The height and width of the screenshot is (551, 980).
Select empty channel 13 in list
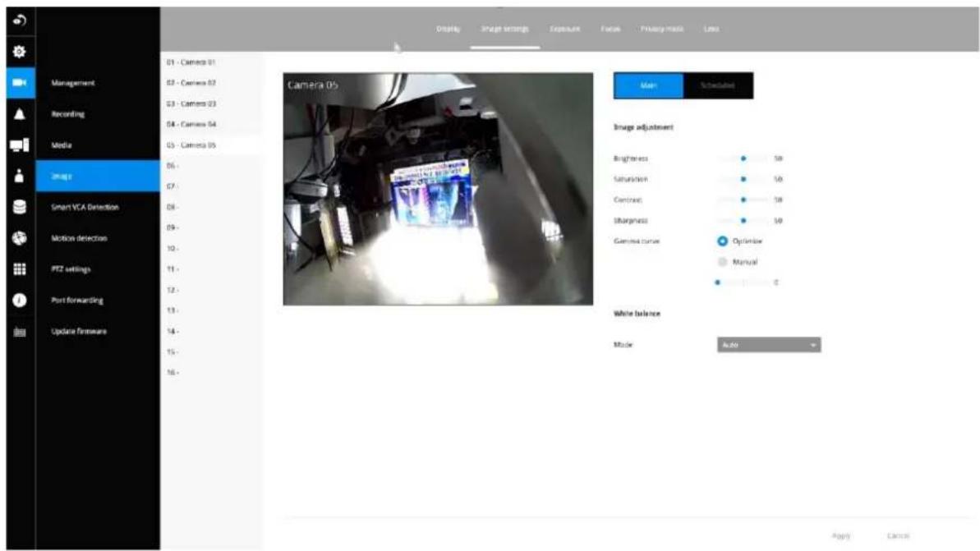click(211, 310)
